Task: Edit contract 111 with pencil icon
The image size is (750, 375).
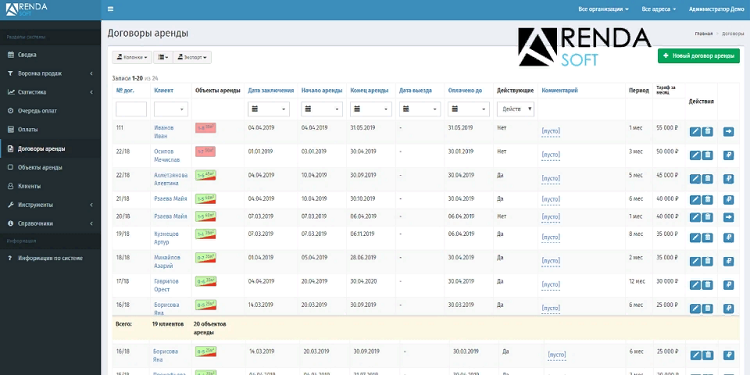Action: 695,132
